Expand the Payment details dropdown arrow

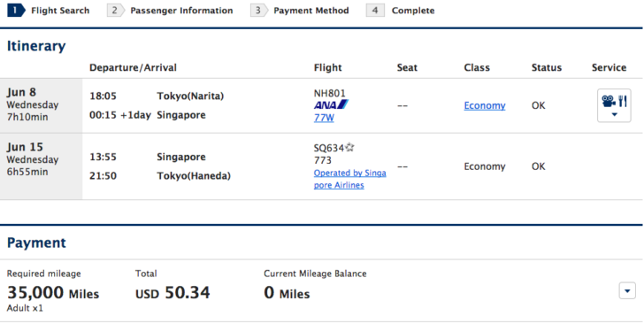click(x=627, y=290)
